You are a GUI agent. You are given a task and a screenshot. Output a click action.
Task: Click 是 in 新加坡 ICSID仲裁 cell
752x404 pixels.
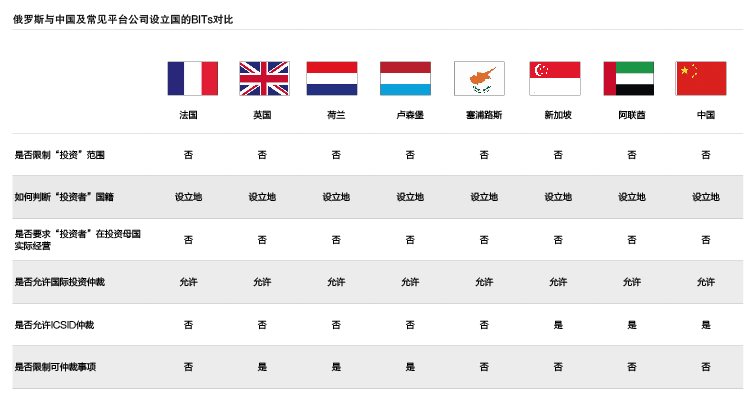pyautogui.click(x=558, y=325)
